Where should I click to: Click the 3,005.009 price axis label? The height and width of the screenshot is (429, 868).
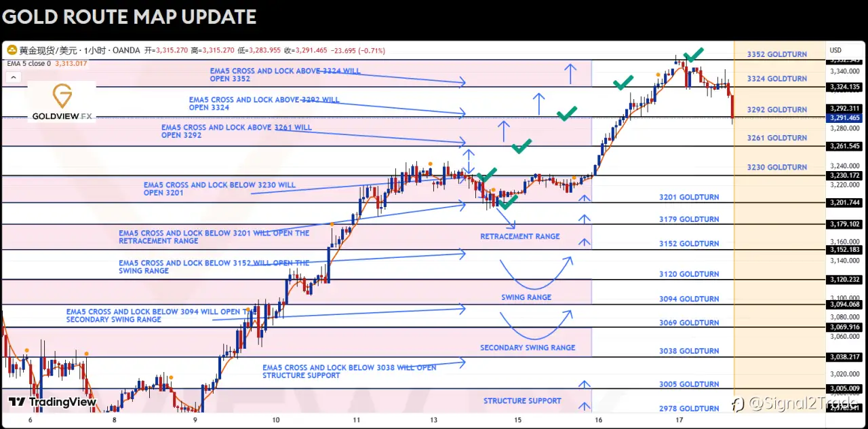(x=844, y=388)
